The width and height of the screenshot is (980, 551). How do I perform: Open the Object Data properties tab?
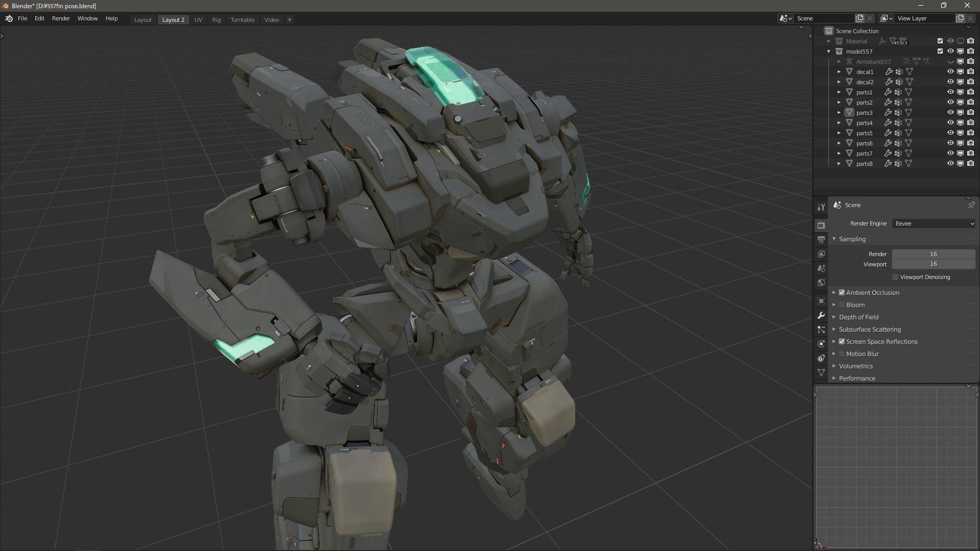click(x=821, y=372)
